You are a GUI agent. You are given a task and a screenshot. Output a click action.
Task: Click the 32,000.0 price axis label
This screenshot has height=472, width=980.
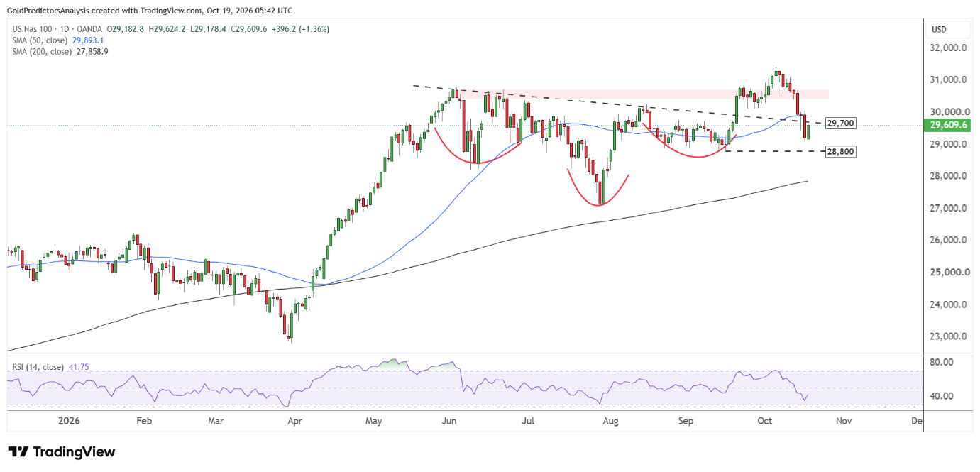[x=949, y=48]
